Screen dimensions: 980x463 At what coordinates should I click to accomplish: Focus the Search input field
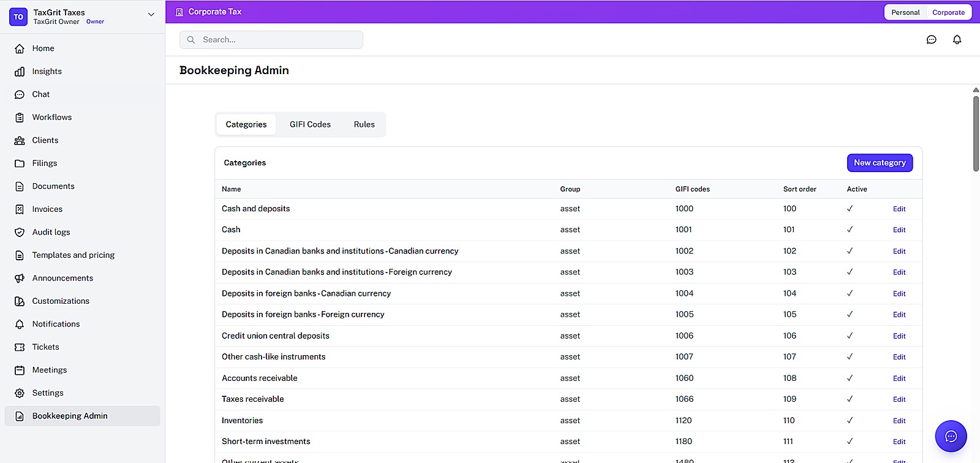click(x=271, y=40)
